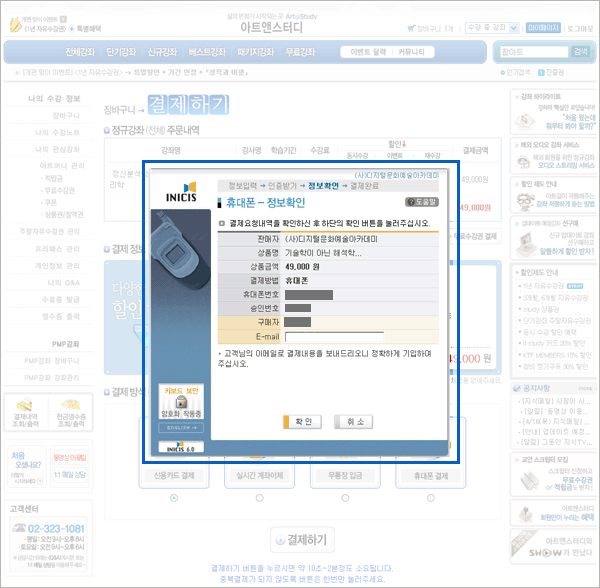Open 신규강좌 menu
This screenshot has width=600, height=588.
(x=162, y=52)
